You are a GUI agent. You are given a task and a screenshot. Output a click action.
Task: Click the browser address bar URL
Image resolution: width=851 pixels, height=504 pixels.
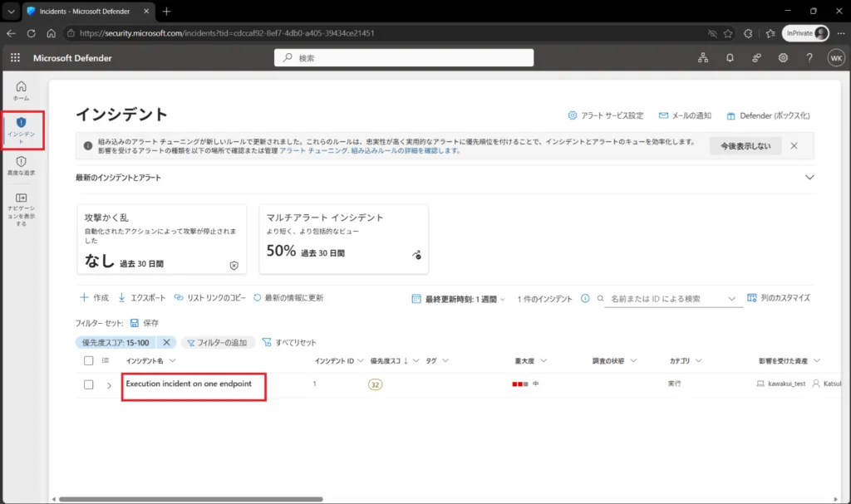(227, 33)
